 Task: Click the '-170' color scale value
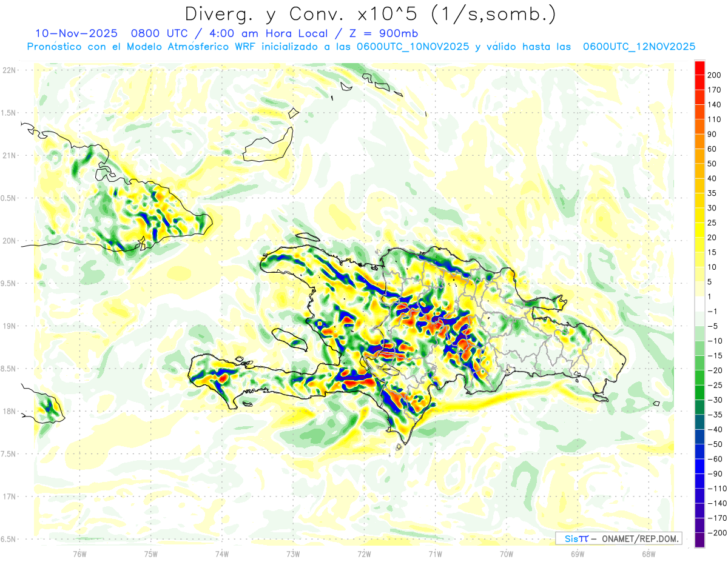717,518
